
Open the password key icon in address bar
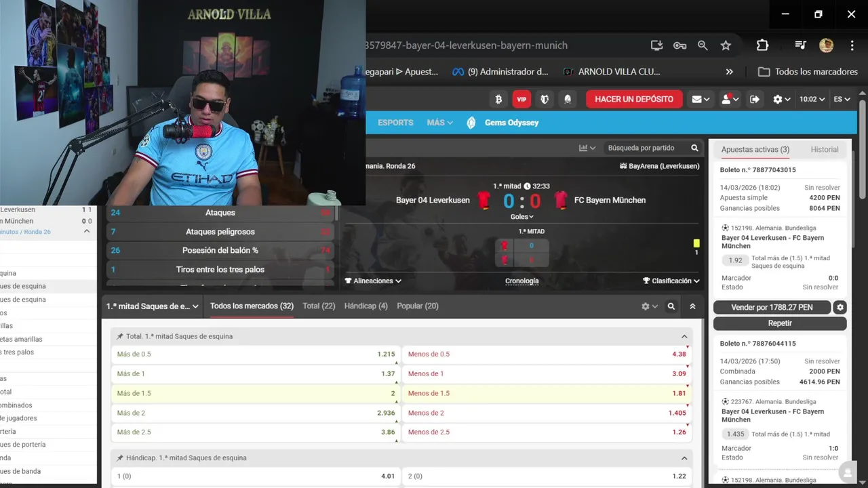(x=679, y=45)
